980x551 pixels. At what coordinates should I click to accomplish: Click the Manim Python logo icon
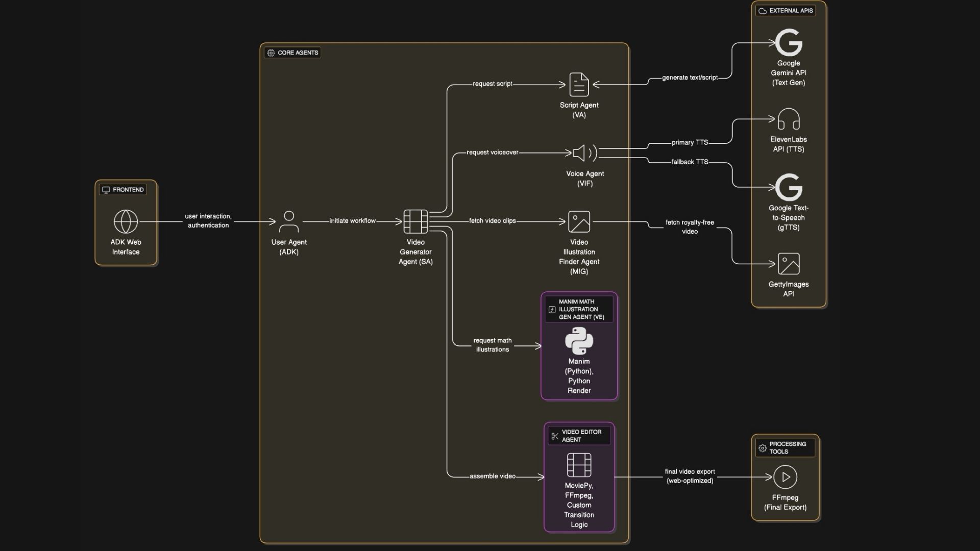tap(579, 341)
